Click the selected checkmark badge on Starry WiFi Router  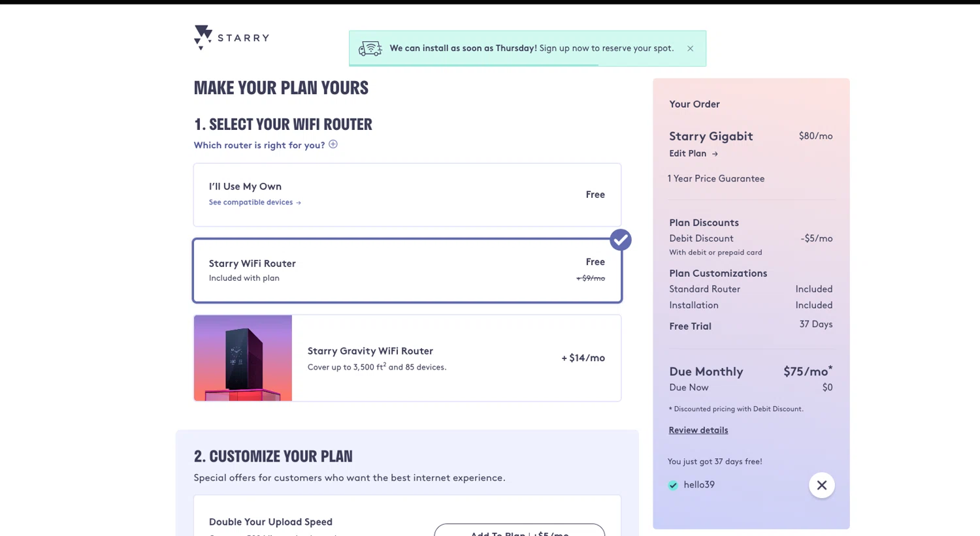[x=621, y=240]
